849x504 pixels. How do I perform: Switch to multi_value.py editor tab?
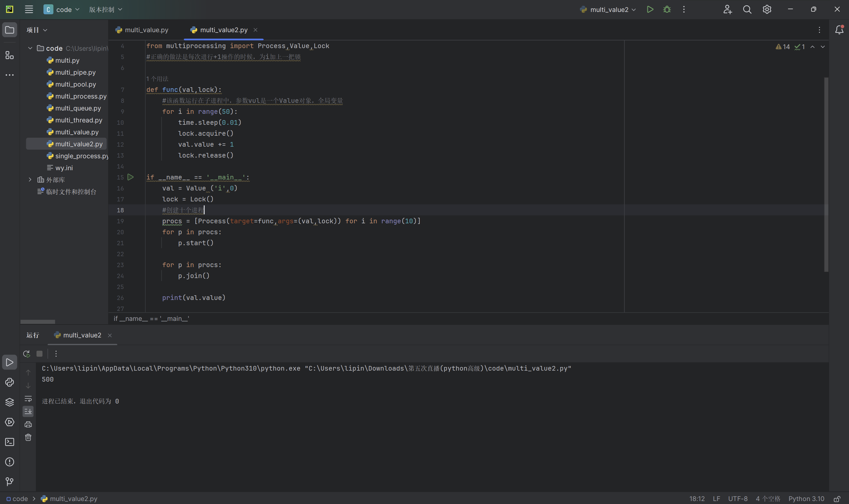(142, 30)
